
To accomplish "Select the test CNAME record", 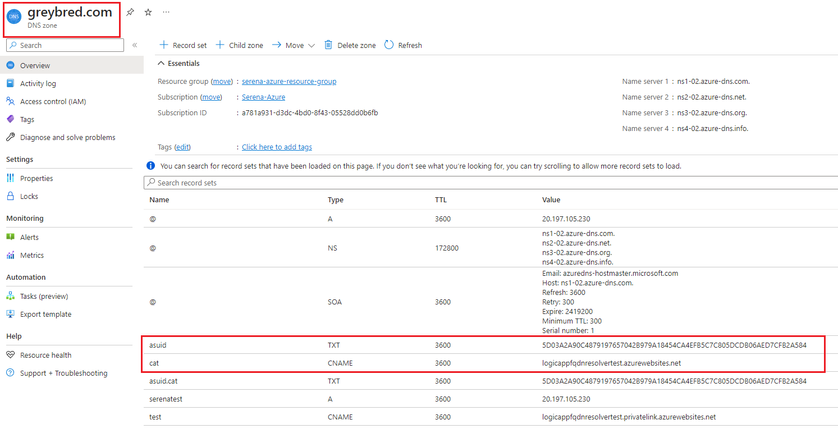I will coord(491,417).
